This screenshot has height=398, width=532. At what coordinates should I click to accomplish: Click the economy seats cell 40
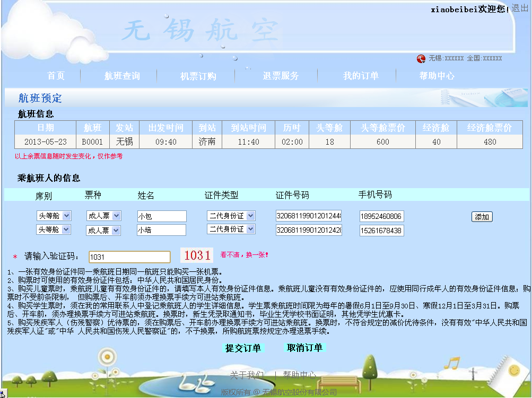point(437,141)
